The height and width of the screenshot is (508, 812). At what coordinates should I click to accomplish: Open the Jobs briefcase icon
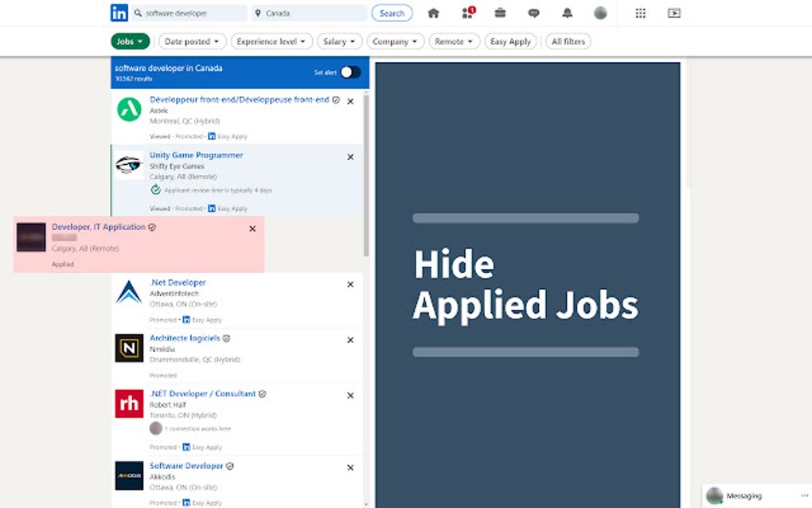pyautogui.click(x=500, y=13)
